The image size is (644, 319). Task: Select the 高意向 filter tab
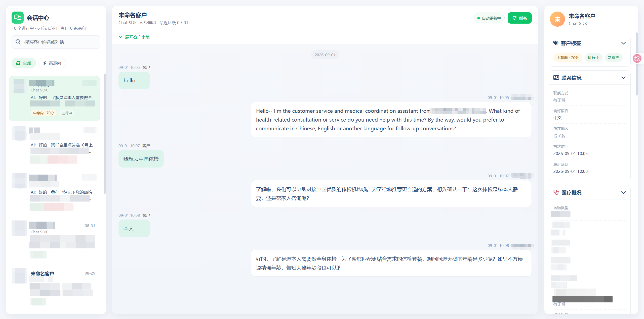52,63
